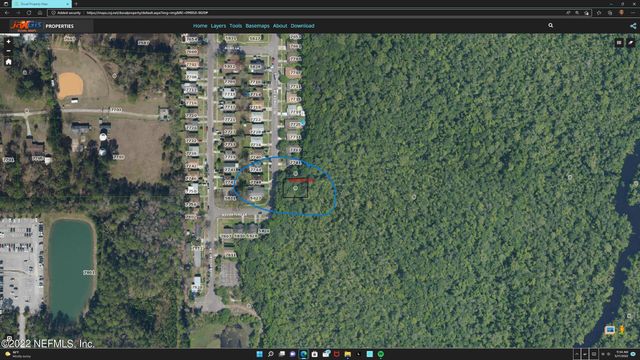
Task: Open the Tools menu
Action: [236, 26]
